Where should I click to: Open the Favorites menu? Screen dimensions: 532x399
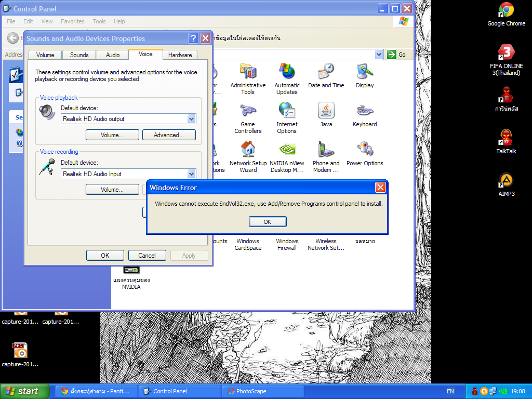pos(73,21)
